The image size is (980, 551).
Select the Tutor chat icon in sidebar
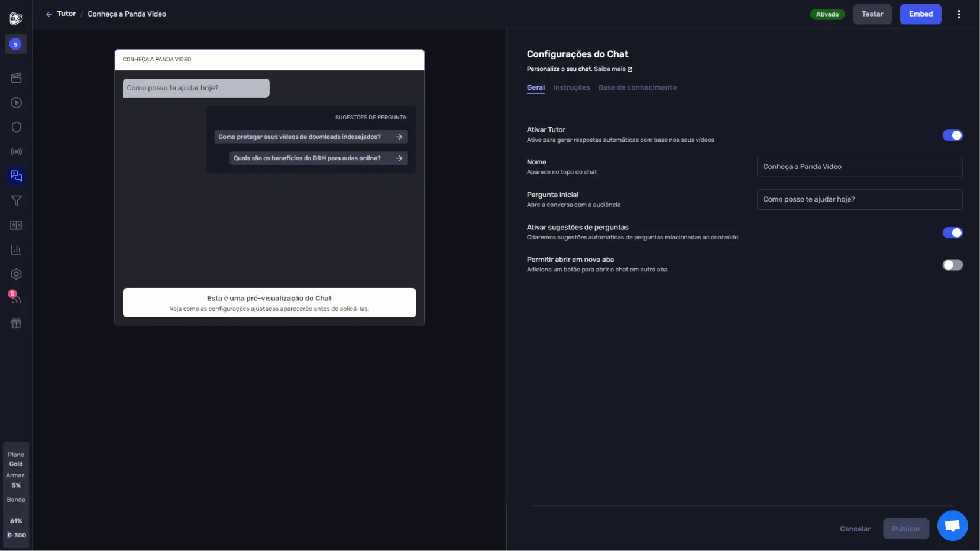[16, 176]
